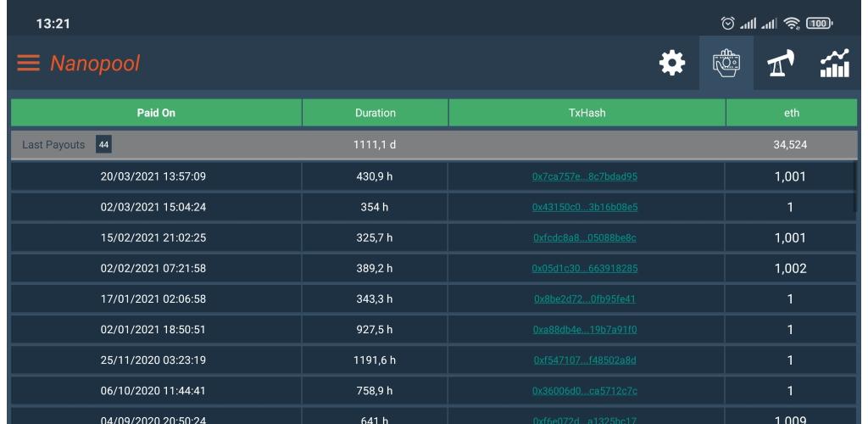Sort by the Duration column header
Image resolution: width=868 pixels, height=424 pixels.
[x=376, y=113]
